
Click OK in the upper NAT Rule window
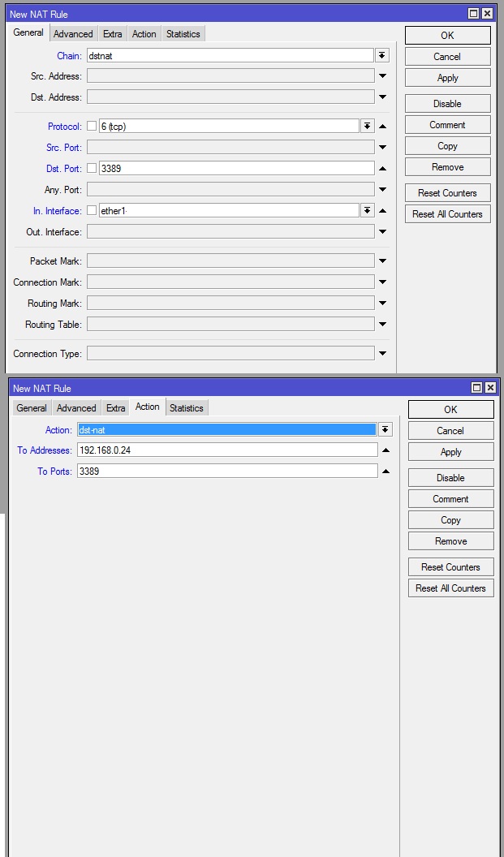pyautogui.click(x=448, y=36)
